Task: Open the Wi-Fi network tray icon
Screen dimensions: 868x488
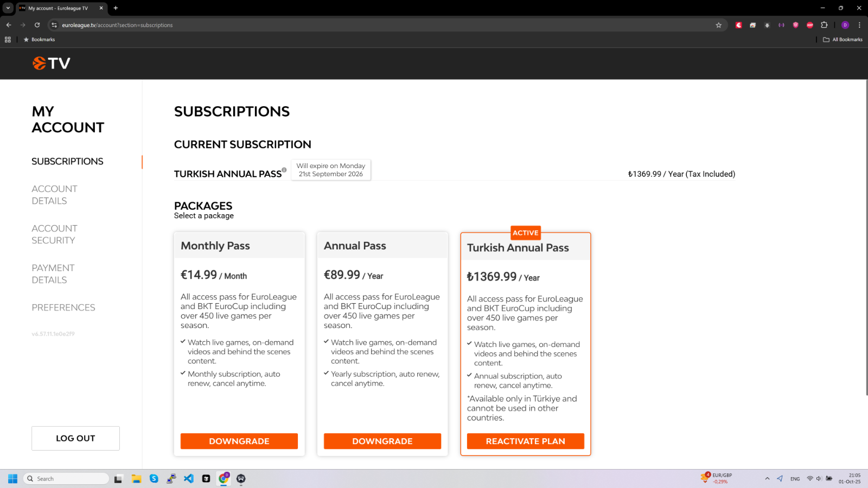Action: [x=810, y=479]
